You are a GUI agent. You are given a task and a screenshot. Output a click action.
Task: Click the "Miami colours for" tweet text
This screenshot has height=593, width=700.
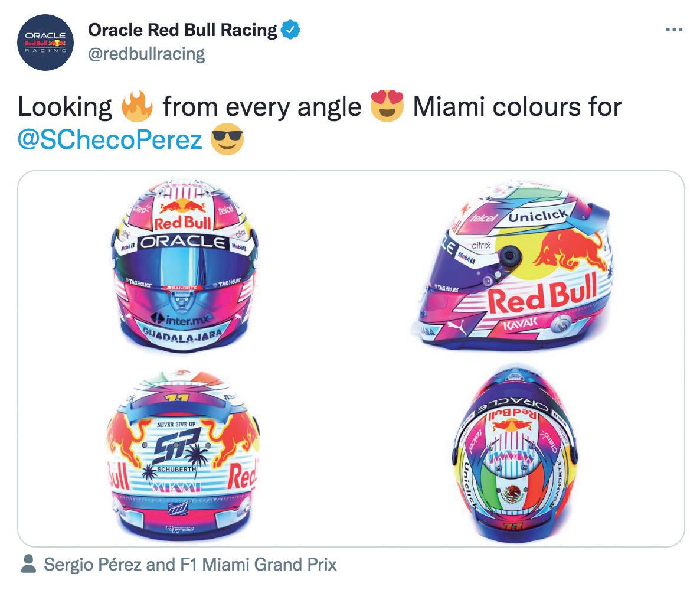pos(516,107)
